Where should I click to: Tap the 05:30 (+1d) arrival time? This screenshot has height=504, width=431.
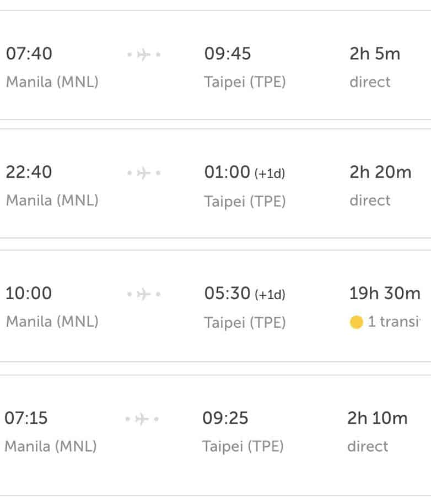(x=244, y=294)
